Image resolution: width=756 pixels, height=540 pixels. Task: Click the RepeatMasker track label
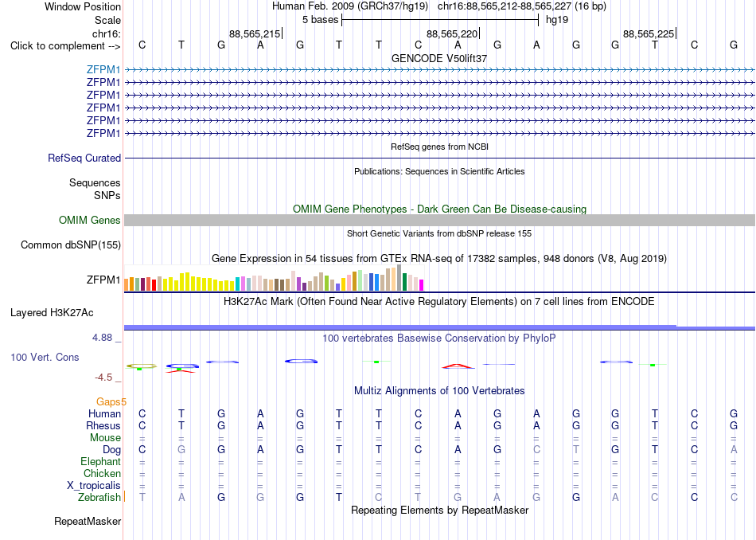coord(88,521)
